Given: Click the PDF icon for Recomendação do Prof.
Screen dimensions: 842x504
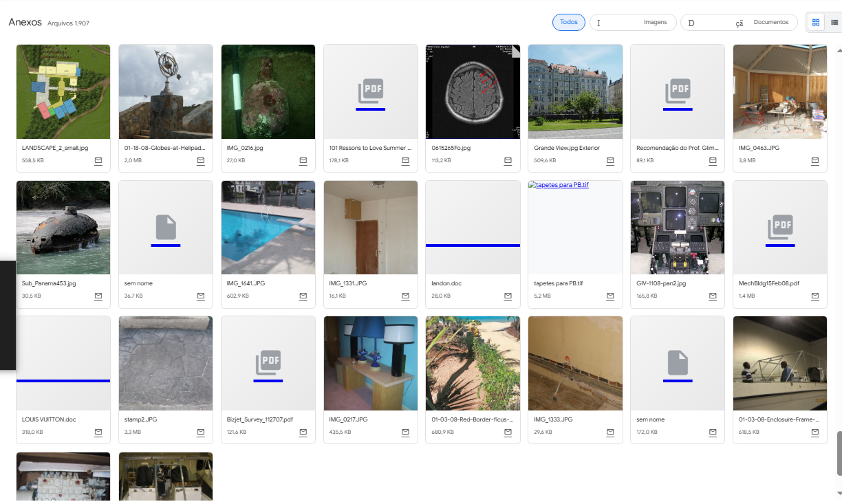Looking at the screenshot, I should [x=677, y=91].
